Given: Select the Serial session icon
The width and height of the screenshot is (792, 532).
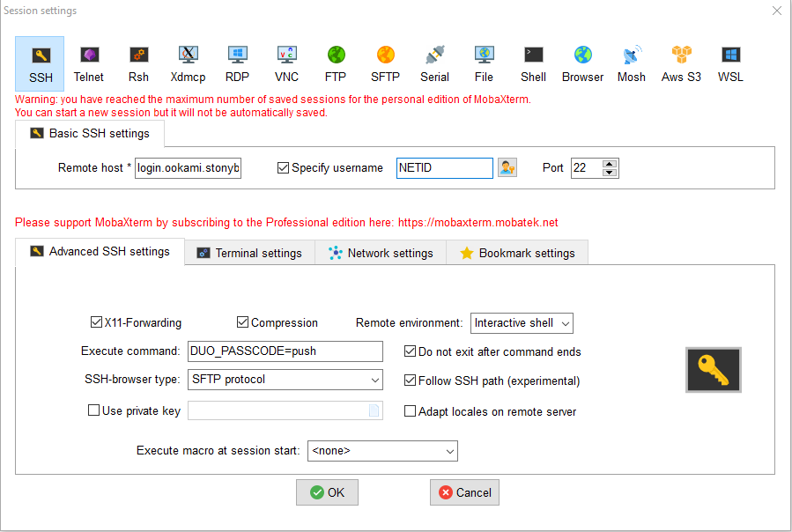Looking at the screenshot, I should click(434, 63).
